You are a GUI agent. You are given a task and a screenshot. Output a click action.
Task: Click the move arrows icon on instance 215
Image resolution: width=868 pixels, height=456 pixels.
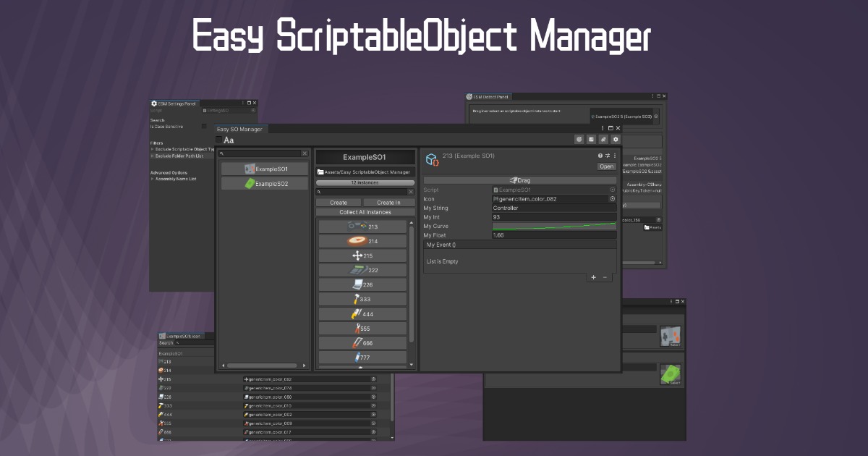click(358, 256)
